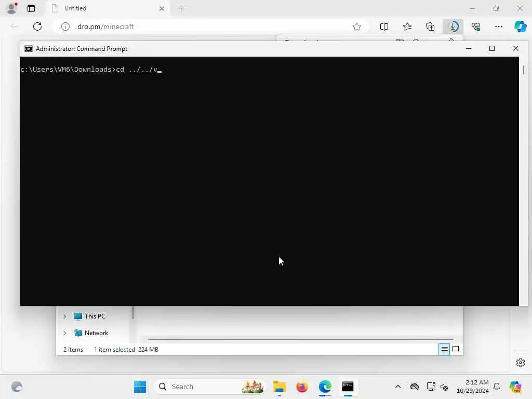
Task: Click File Explorer horizontal scrollbar
Action: pyautogui.click(x=301, y=339)
